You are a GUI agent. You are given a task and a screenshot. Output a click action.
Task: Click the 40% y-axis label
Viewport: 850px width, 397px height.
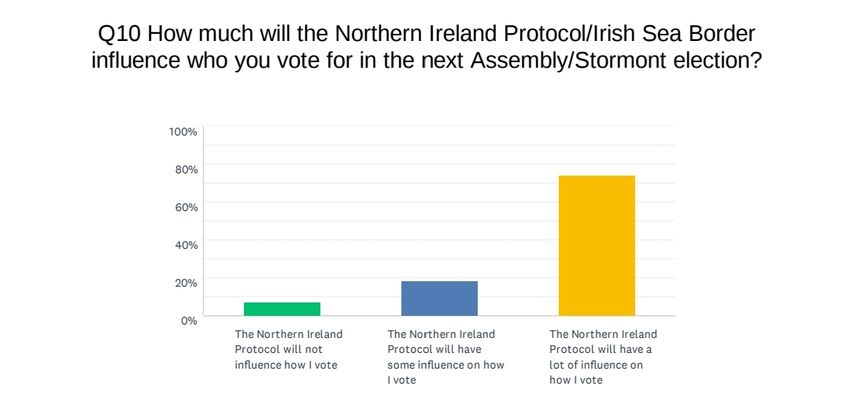[186, 245]
